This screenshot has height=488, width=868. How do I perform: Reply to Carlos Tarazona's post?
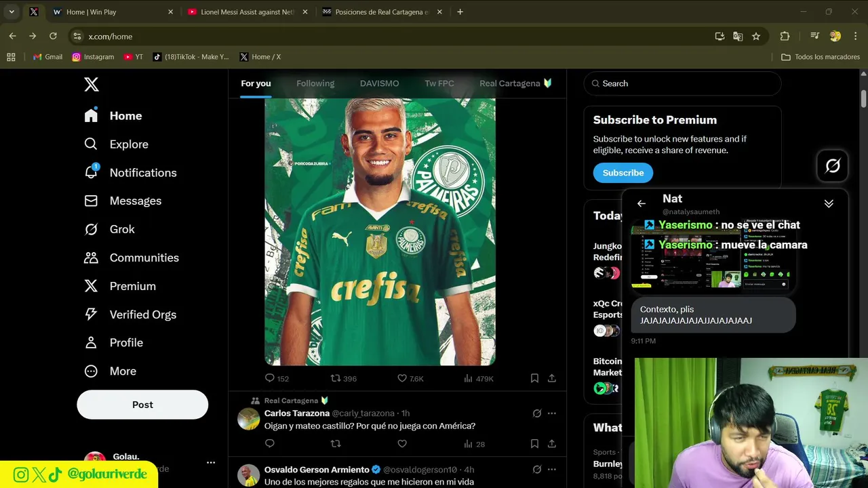tap(270, 444)
